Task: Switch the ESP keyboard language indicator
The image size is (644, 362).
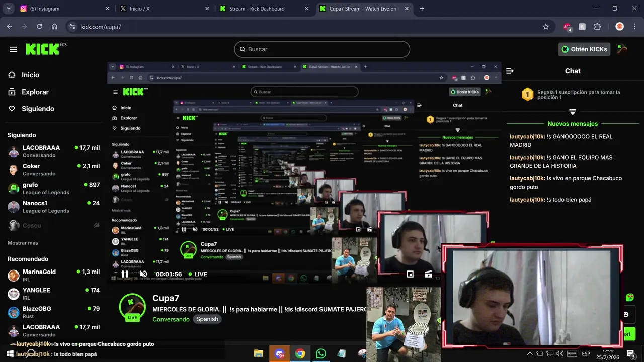Action: click(586, 354)
